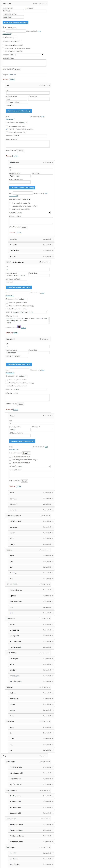The image size is (95, 868).
Task: Open Dropdown sub size in Link item
Action: coord(23,123)
